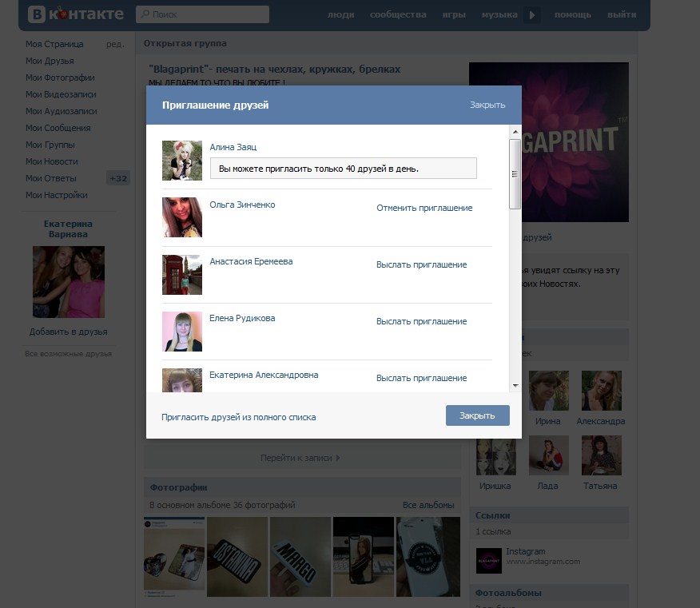Click Елена Рудикова's avatar
The width and height of the screenshot is (700, 608).
(181, 332)
